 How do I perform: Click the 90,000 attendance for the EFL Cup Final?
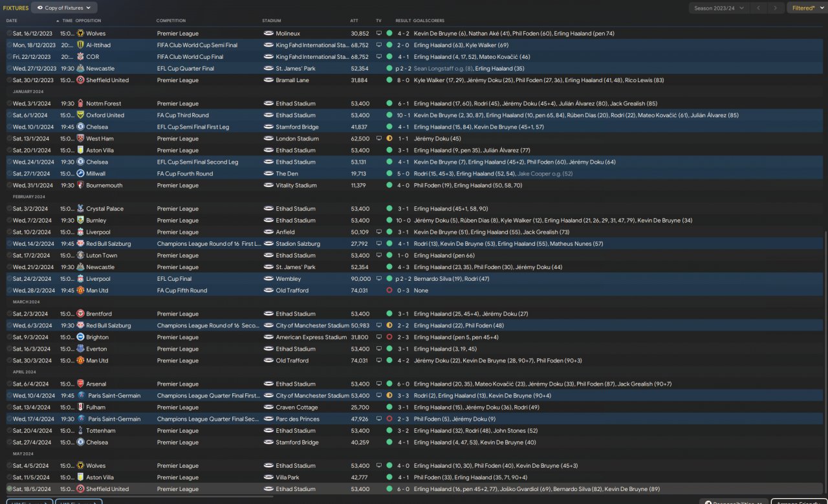[x=360, y=279]
